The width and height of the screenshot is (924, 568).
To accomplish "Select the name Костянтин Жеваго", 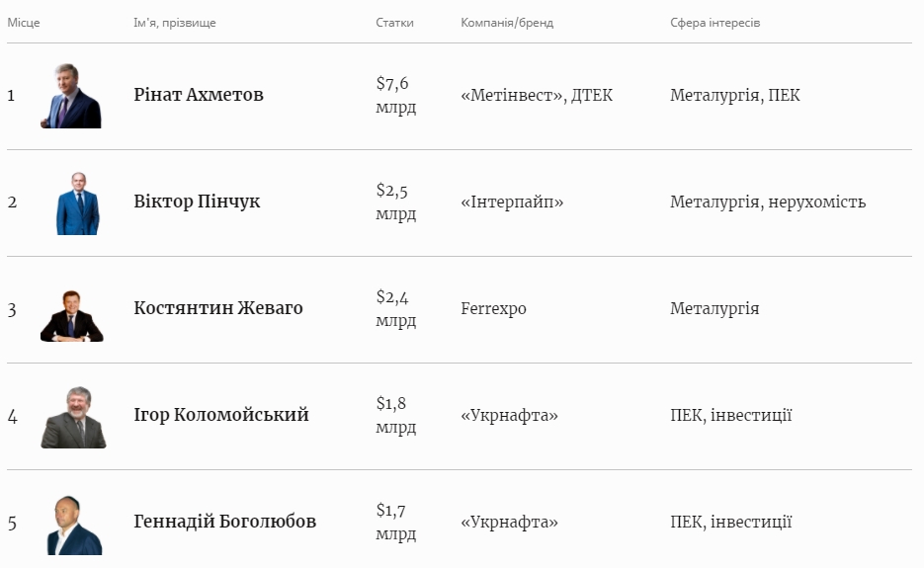I will 218,308.
